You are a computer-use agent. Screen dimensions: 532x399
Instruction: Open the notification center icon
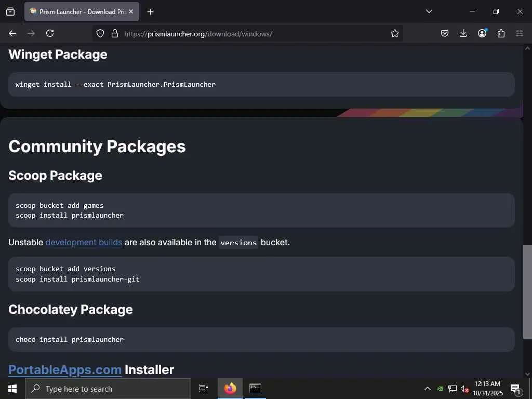click(x=515, y=389)
